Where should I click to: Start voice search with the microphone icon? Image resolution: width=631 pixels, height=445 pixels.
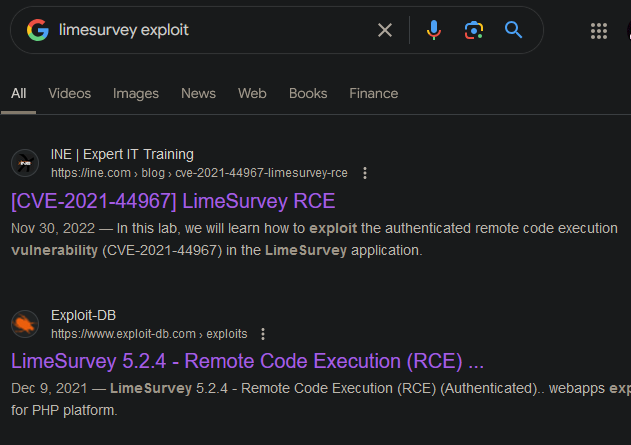pyautogui.click(x=434, y=30)
